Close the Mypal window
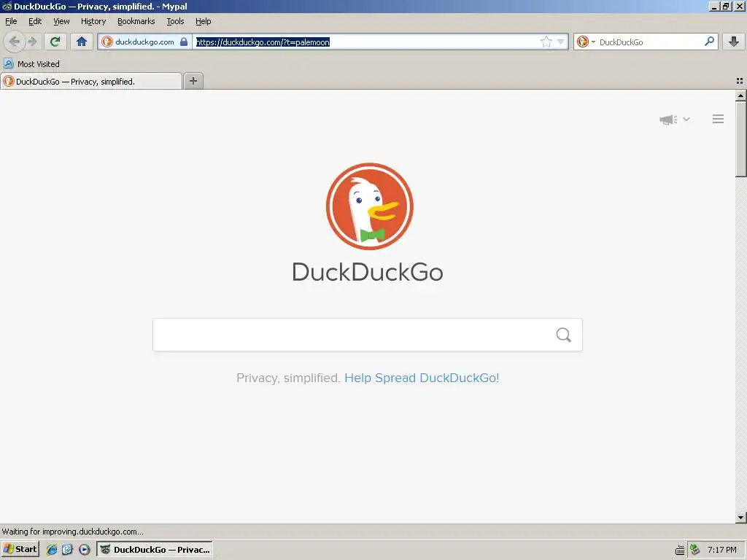 (740, 6)
